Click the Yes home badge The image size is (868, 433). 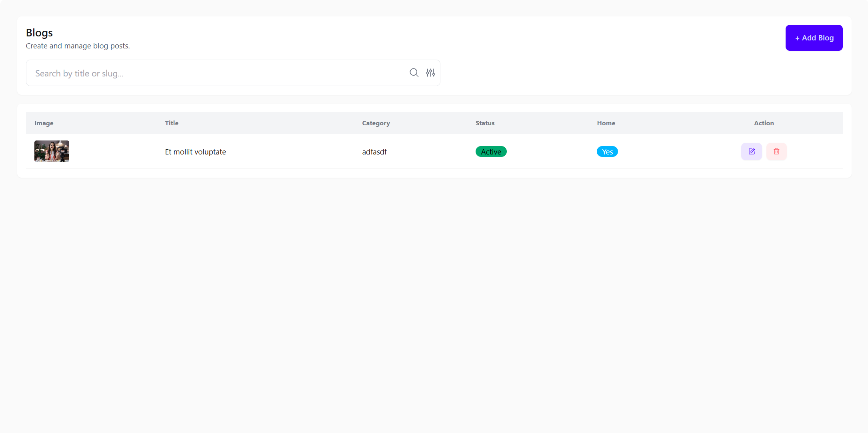tap(607, 152)
